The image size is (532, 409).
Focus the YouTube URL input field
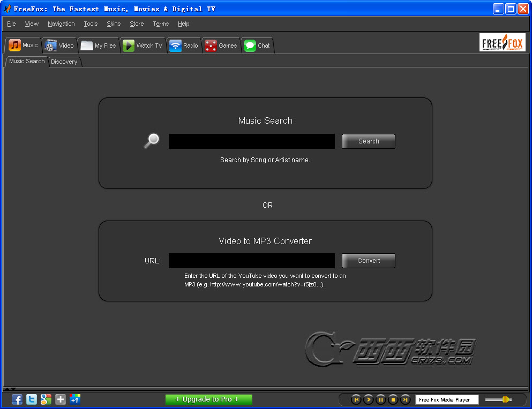pyautogui.click(x=252, y=261)
